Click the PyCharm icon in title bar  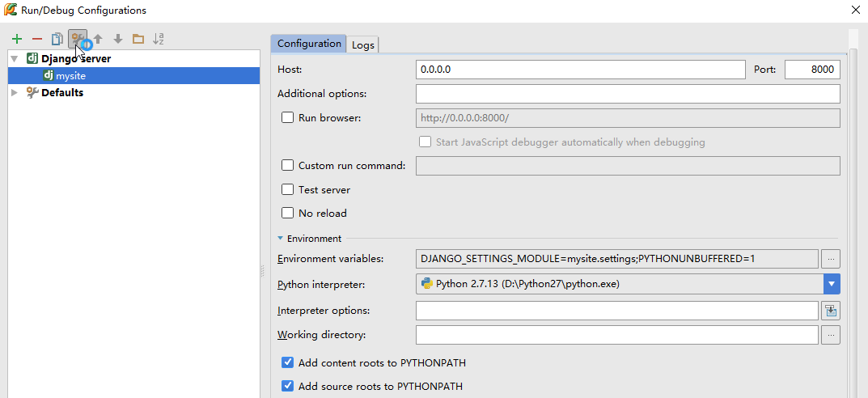tap(10, 10)
